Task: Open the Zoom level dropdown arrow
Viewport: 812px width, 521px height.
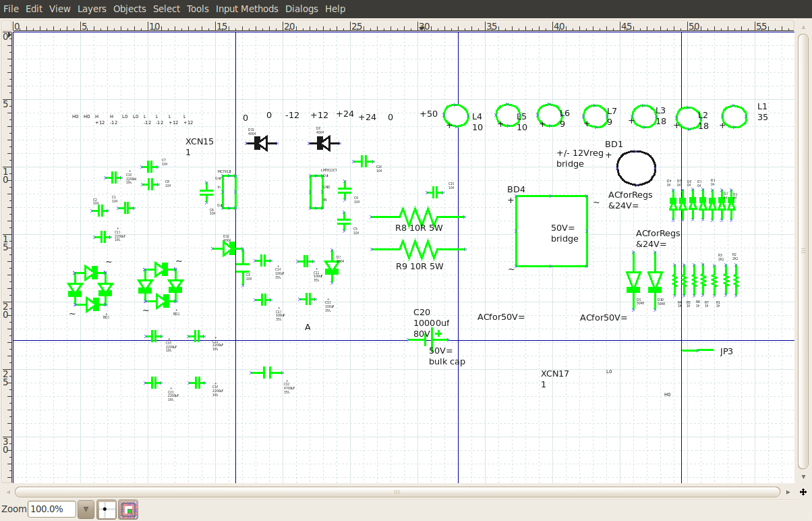Action: [x=86, y=510]
